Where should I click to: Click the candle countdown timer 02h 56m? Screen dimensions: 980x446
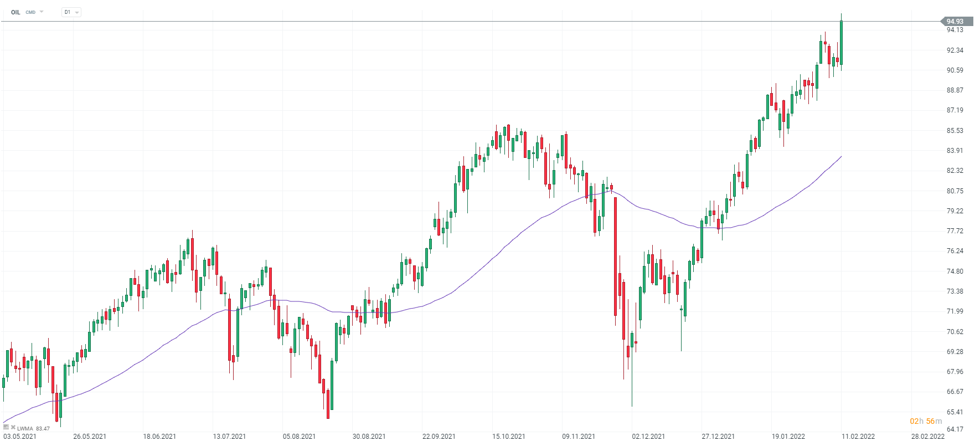(x=926, y=421)
